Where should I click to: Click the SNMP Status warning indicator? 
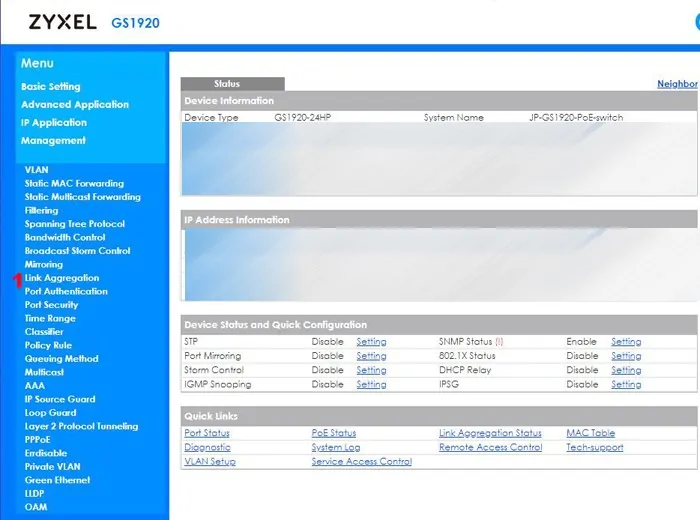pyautogui.click(x=499, y=342)
